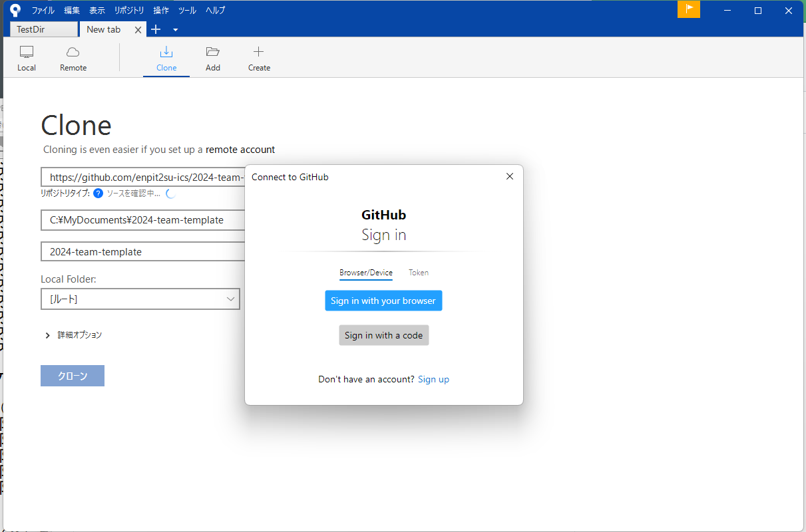This screenshot has width=806, height=532.
Task: Focus the 2024-team-template name field
Action: tap(143, 252)
